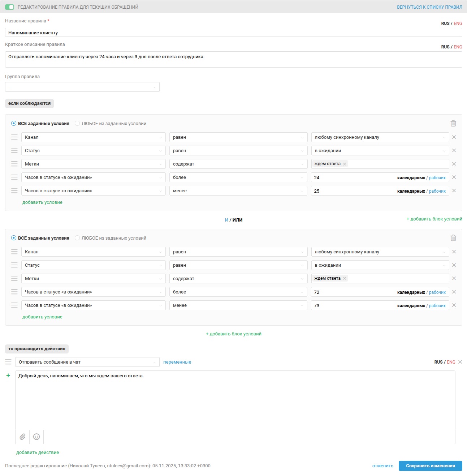
Task: Click green plus icon beside message text
Action: coord(8,376)
